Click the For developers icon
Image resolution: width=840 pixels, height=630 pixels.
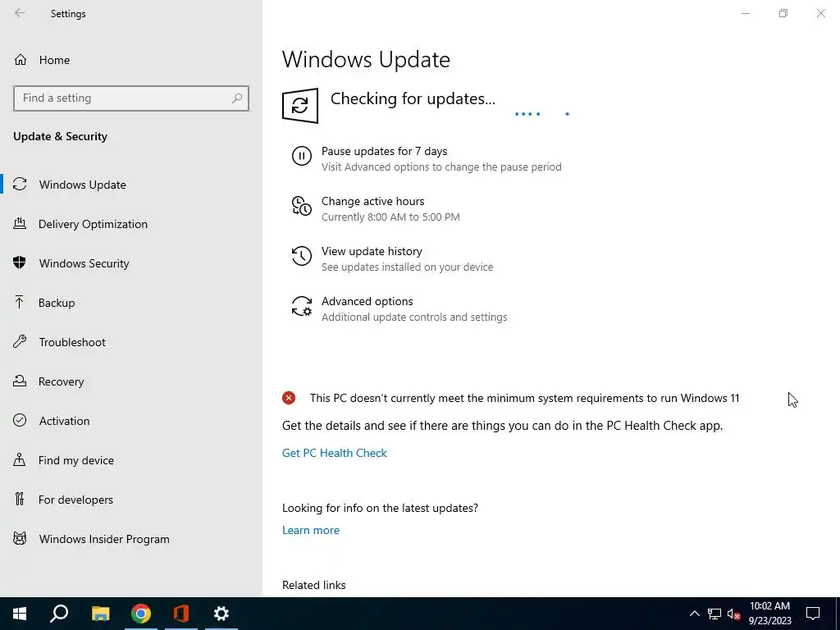[20, 500]
